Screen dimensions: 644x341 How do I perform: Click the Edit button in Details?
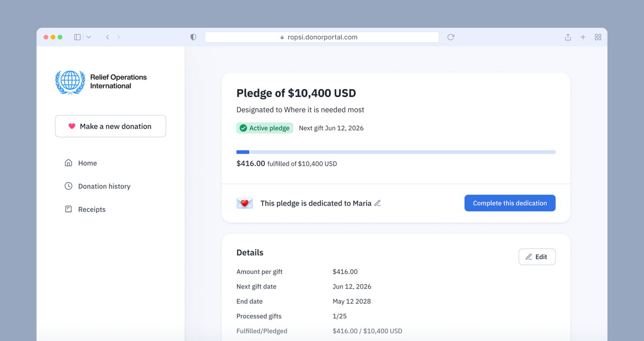(537, 257)
